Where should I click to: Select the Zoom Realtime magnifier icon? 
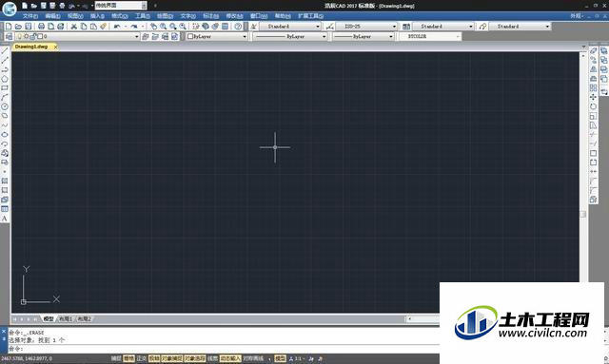[x=164, y=27]
